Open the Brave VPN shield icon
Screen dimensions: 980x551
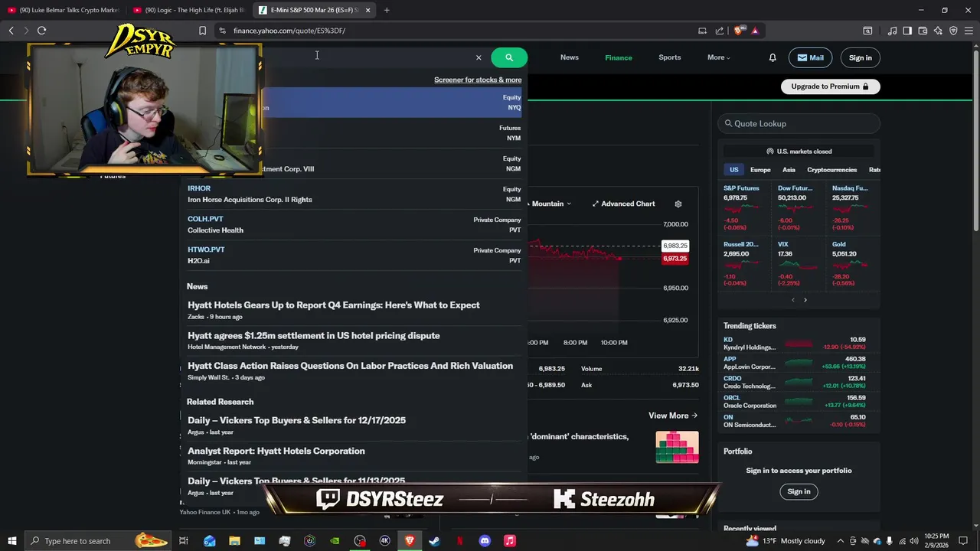click(x=953, y=31)
